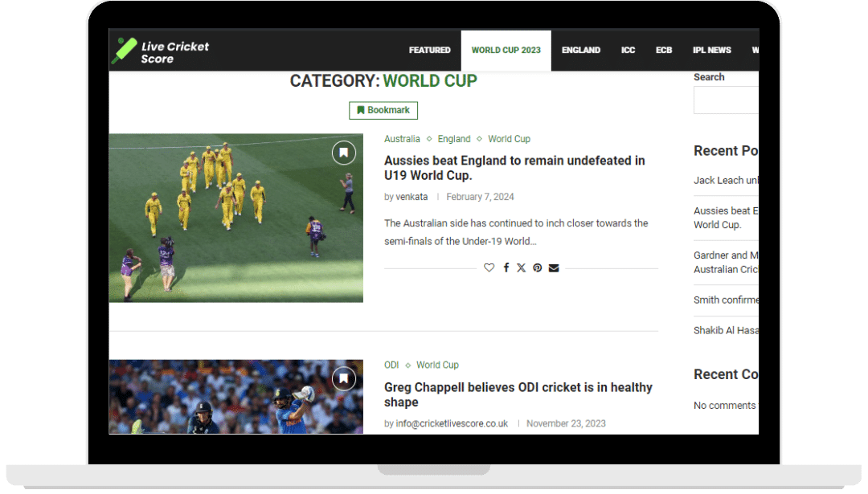The height and width of the screenshot is (494, 868).
Task: Focus the sidebar Search input field
Action: click(x=726, y=100)
